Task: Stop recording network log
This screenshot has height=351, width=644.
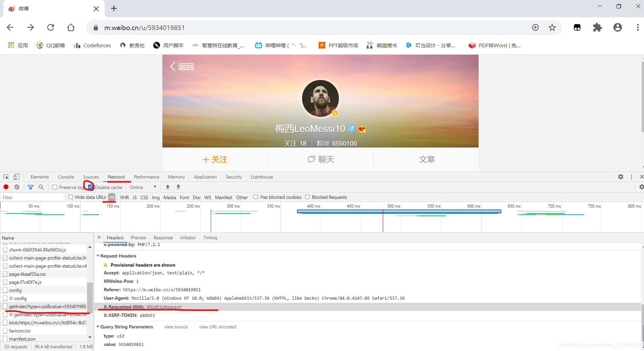Action: 6,187
